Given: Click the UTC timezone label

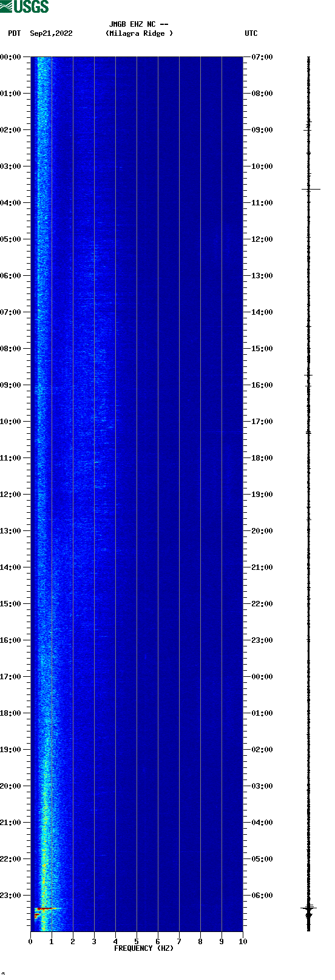Looking at the screenshot, I should 251,33.
